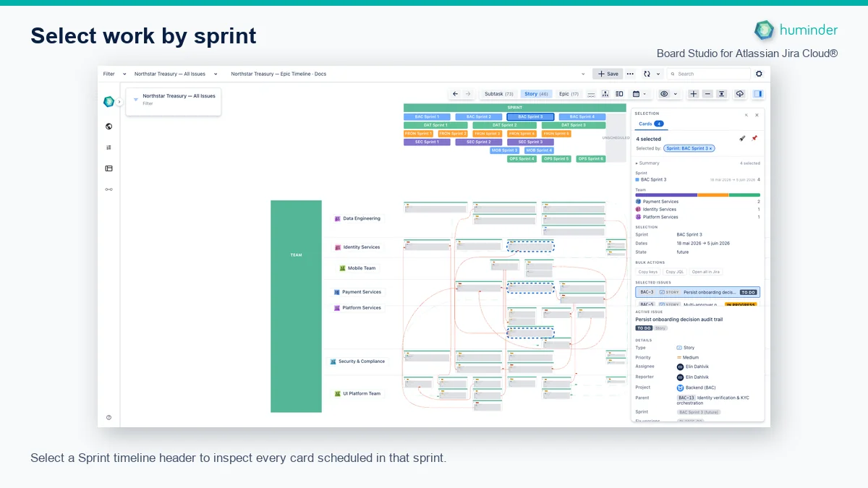Select the BAC Sprint 1 timeline header
Screen dimensions: 868x488
tap(427, 116)
